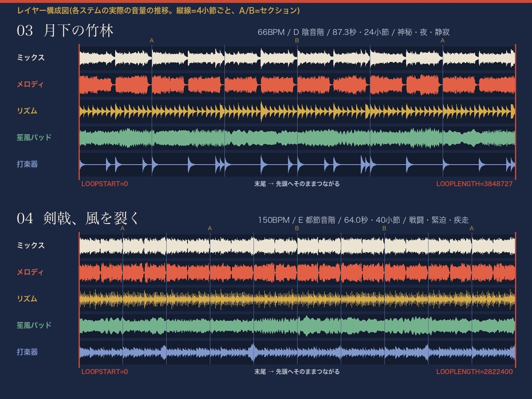This screenshot has height=399, width=532.
Task: Click the red メロディ waveform of 月下の竹林
Action: point(297,85)
